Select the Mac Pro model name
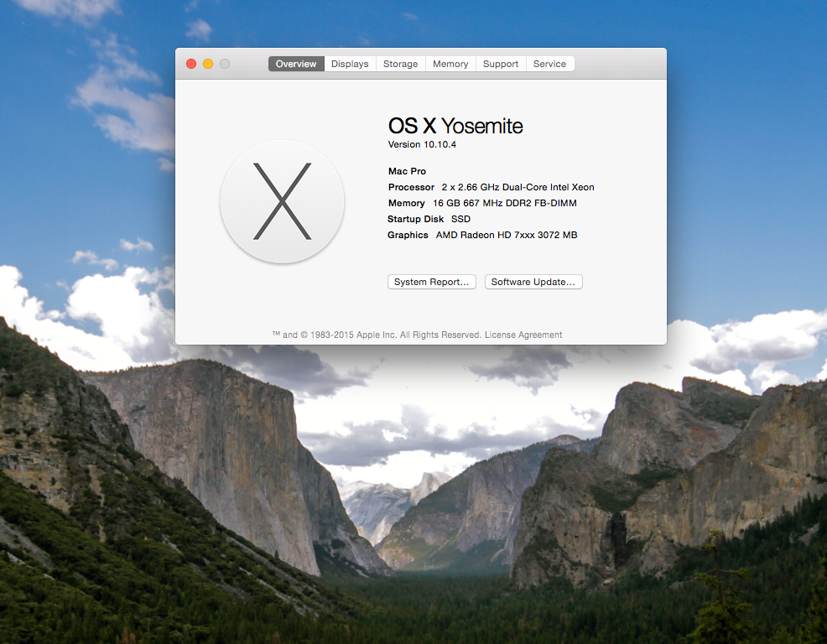This screenshot has width=827, height=644. tap(407, 171)
